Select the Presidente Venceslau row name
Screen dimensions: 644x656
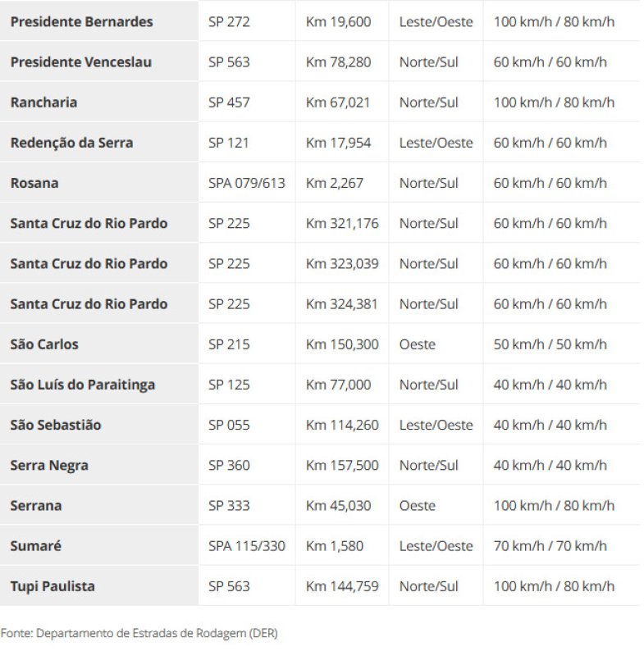(x=80, y=62)
